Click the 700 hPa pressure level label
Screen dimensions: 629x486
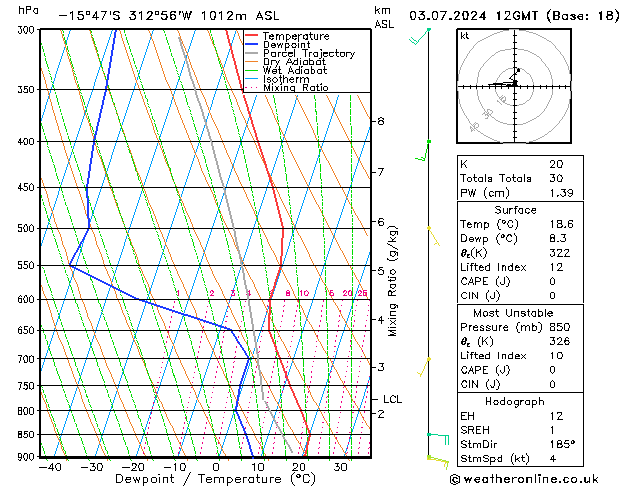28,359
